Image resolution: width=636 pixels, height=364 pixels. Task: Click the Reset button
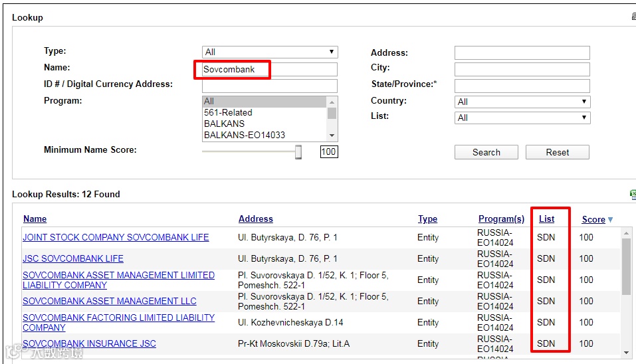pos(558,152)
